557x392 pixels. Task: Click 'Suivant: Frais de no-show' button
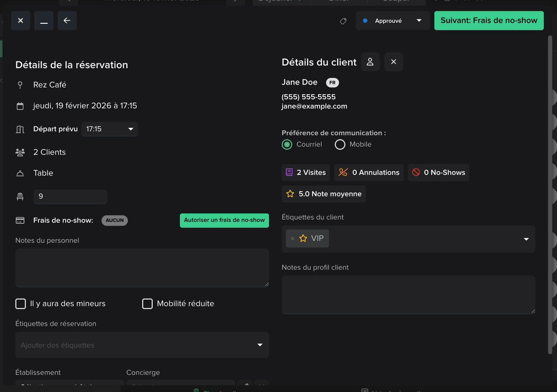(x=489, y=21)
